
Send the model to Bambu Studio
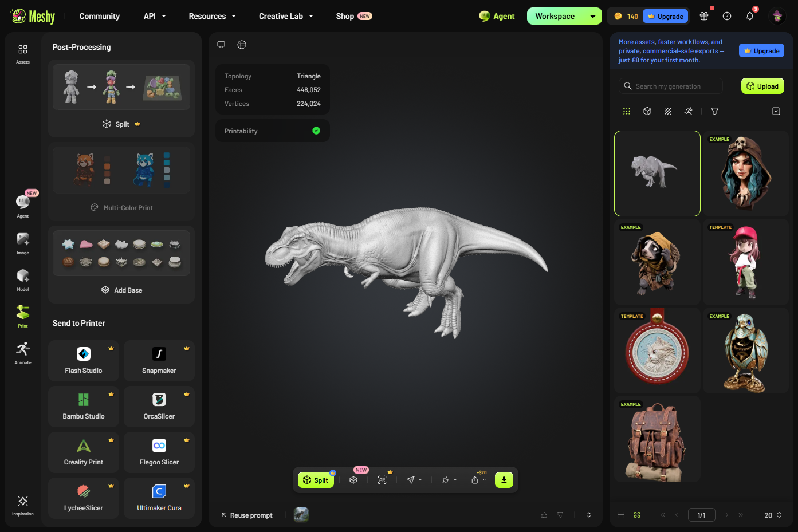pos(84,407)
